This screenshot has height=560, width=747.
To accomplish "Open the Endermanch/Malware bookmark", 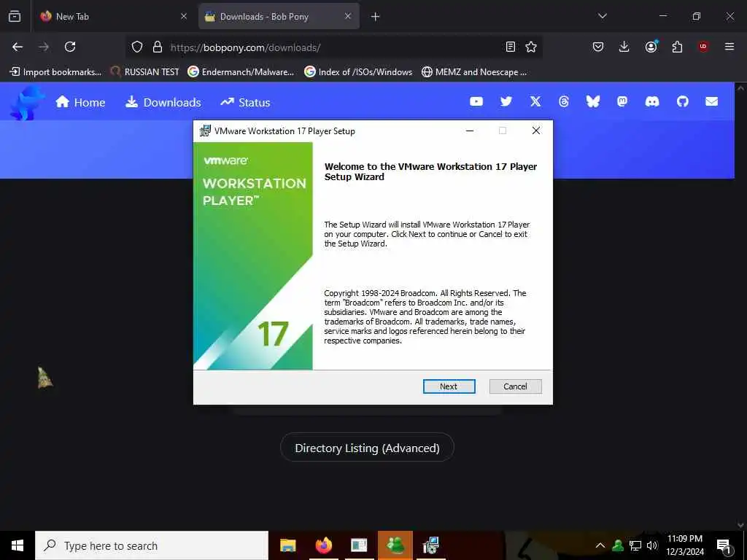I will tap(241, 72).
